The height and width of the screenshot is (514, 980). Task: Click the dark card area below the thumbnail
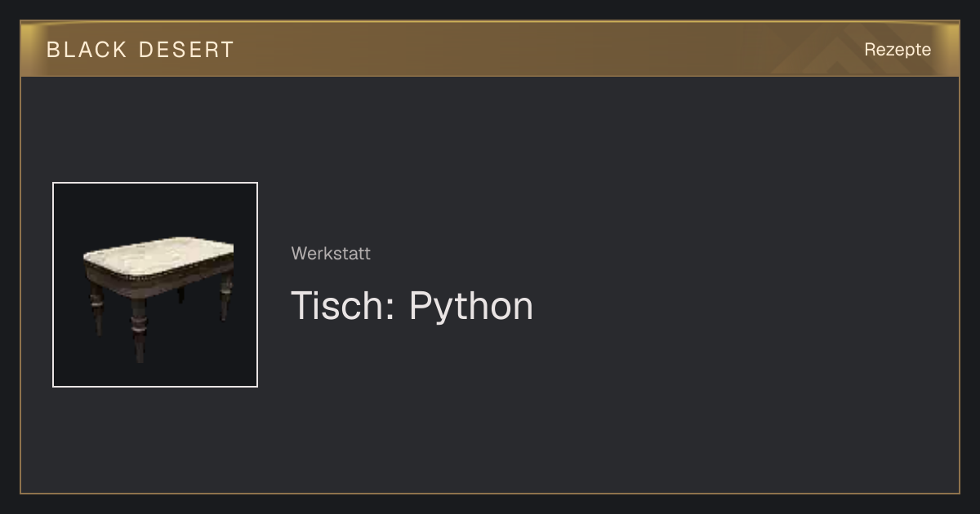click(x=155, y=439)
